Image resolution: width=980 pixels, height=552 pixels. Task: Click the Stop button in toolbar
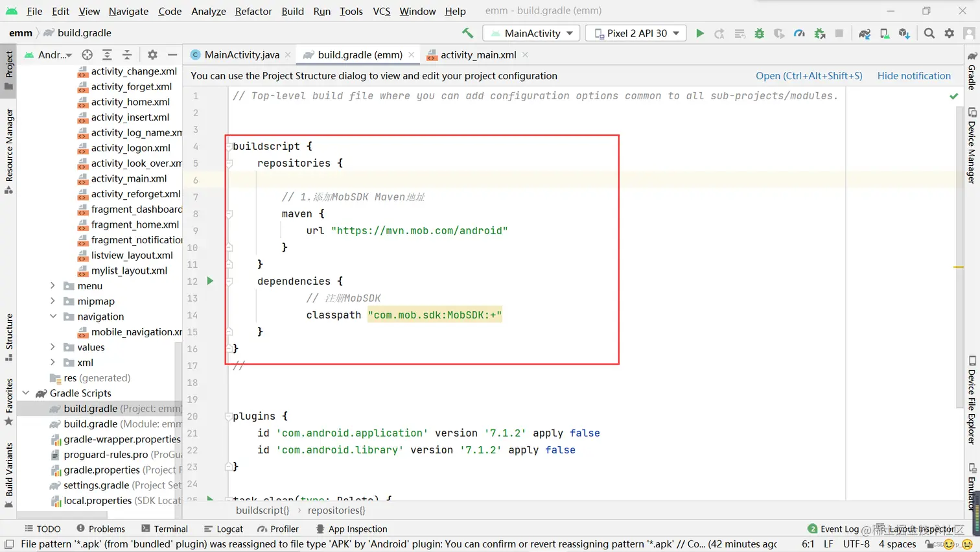pyautogui.click(x=839, y=33)
